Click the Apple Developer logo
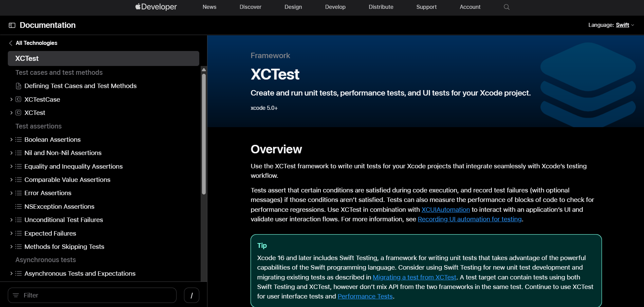Viewport: 644px width, 307px height. pos(155,7)
